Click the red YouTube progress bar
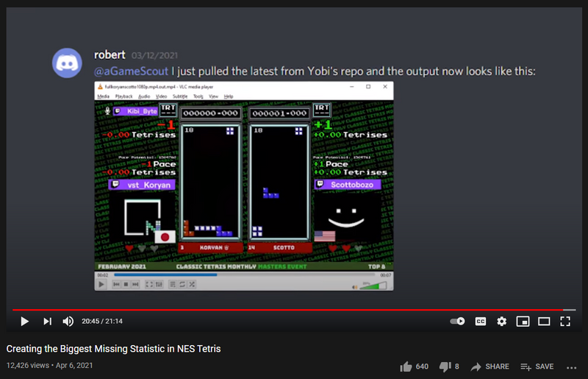The height and width of the screenshot is (379, 588). [294, 310]
